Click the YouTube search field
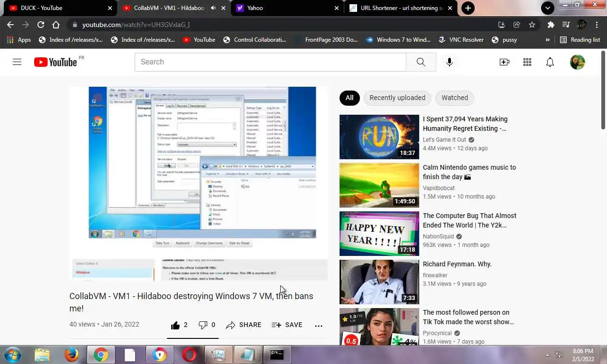 pos(270,62)
